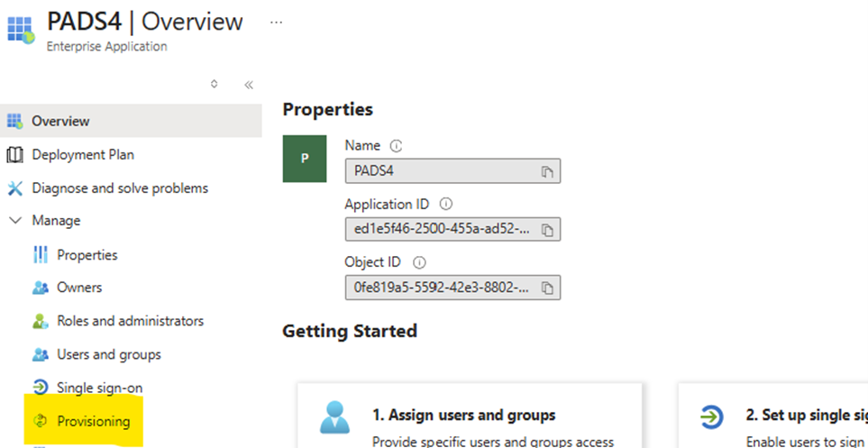
Task: Click the Assign users person icon
Action: pos(335,417)
